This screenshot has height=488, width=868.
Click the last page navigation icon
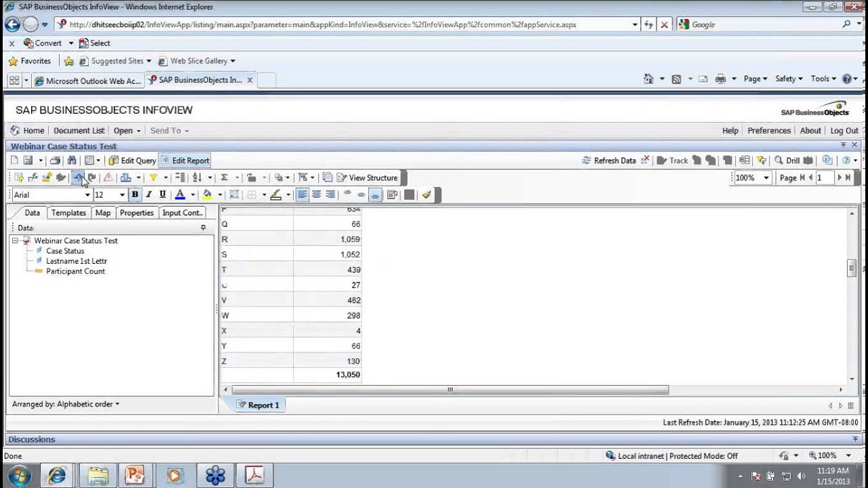tap(848, 178)
